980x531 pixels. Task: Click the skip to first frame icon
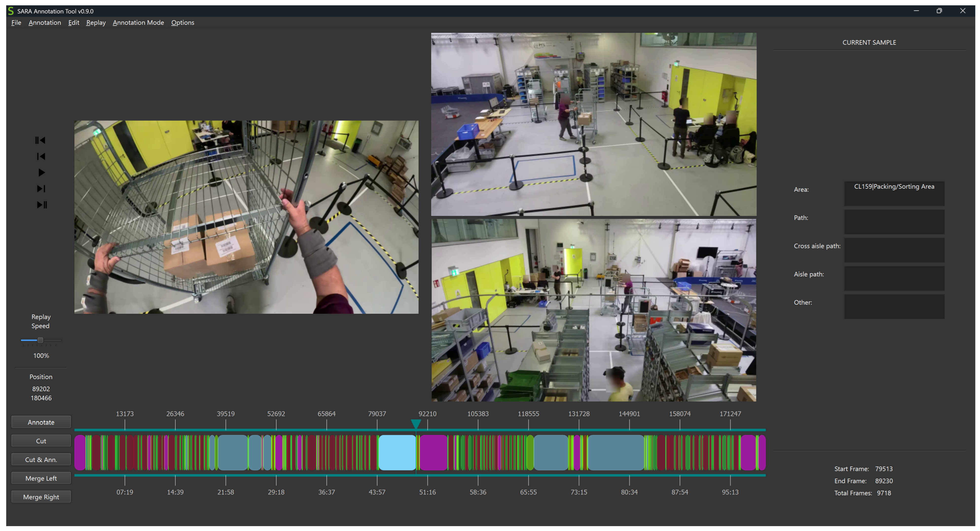pyautogui.click(x=40, y=140)
